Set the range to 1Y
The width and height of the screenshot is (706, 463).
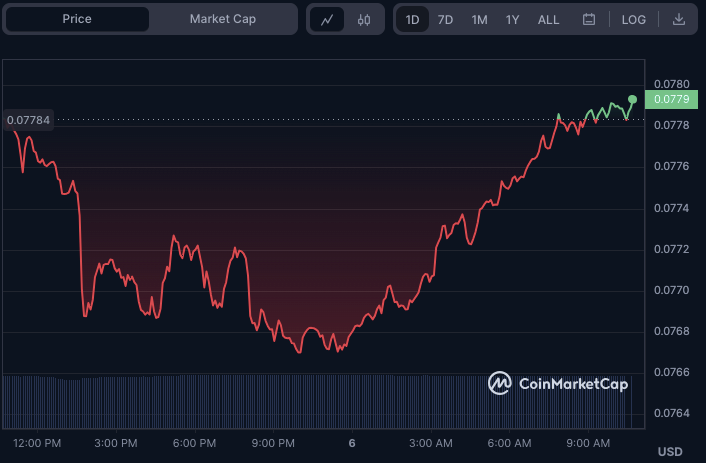pos(512,19)
